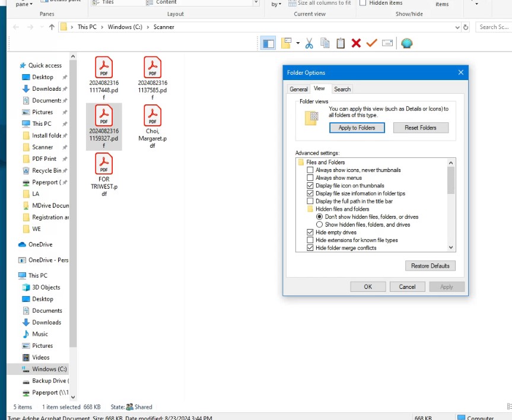Click the Apply button in Folder Options
Image resolution: width=512 pixels, height=420 pixels.
[446, 287]
